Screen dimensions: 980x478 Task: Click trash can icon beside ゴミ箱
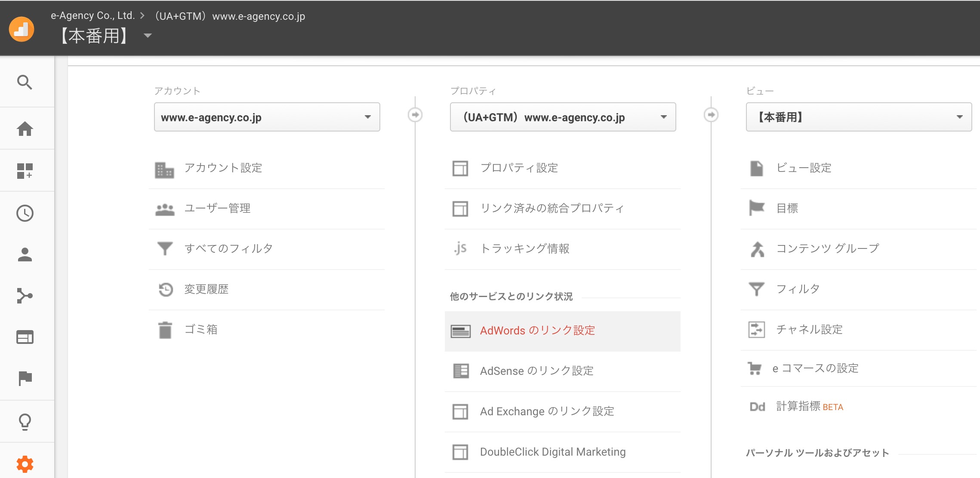(x=165, y=330)
